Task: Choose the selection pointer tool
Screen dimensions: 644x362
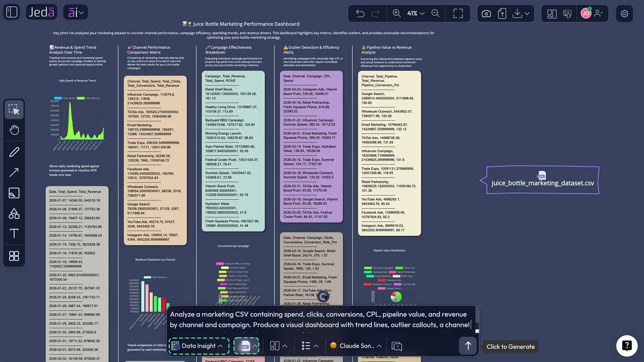Action: tap(14, 109)
